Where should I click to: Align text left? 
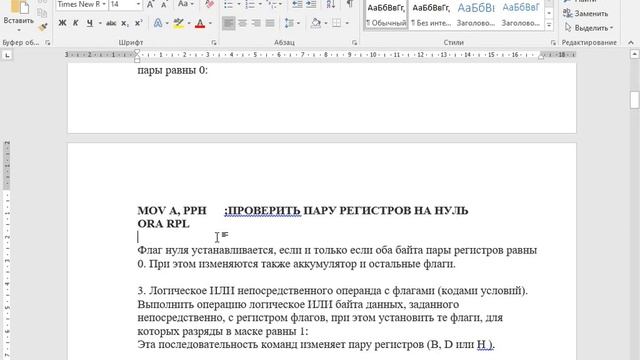coord(229,23)
